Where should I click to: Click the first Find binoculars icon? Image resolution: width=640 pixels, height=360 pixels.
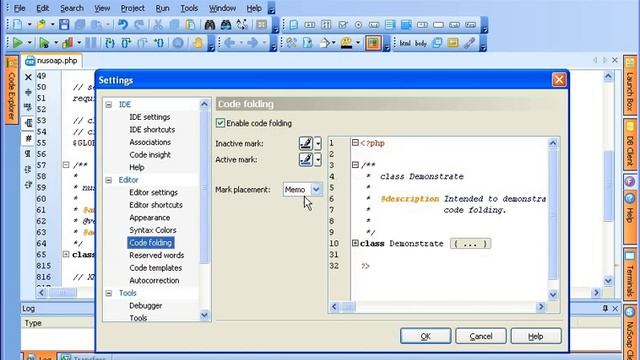(210, 25)
